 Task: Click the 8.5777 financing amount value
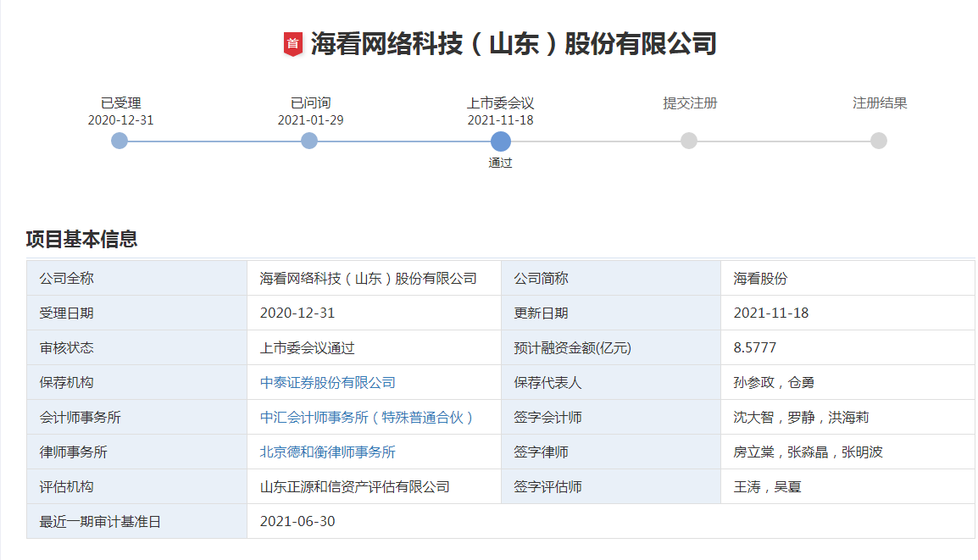tap(754, 348)
